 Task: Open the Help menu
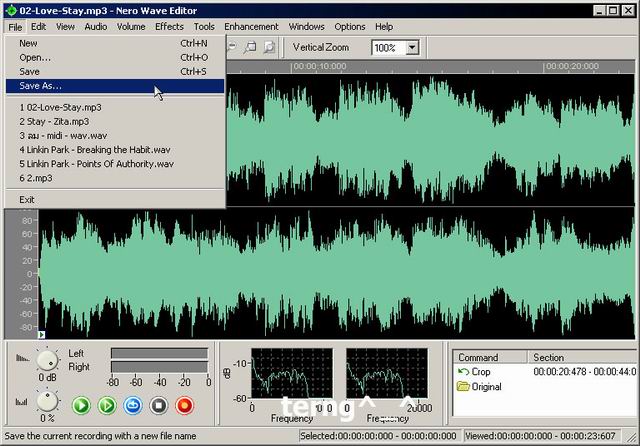[384, 27]
